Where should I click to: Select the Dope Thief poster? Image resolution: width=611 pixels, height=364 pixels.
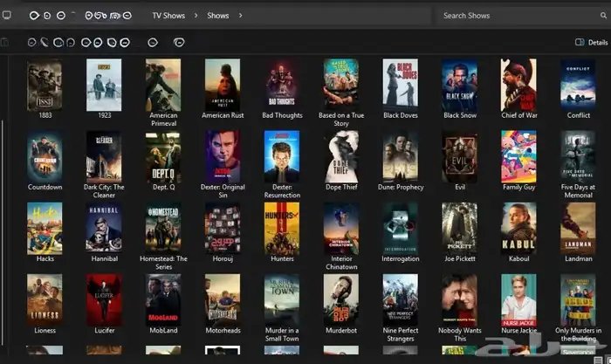pyautogui.click(x=341, y=156)
